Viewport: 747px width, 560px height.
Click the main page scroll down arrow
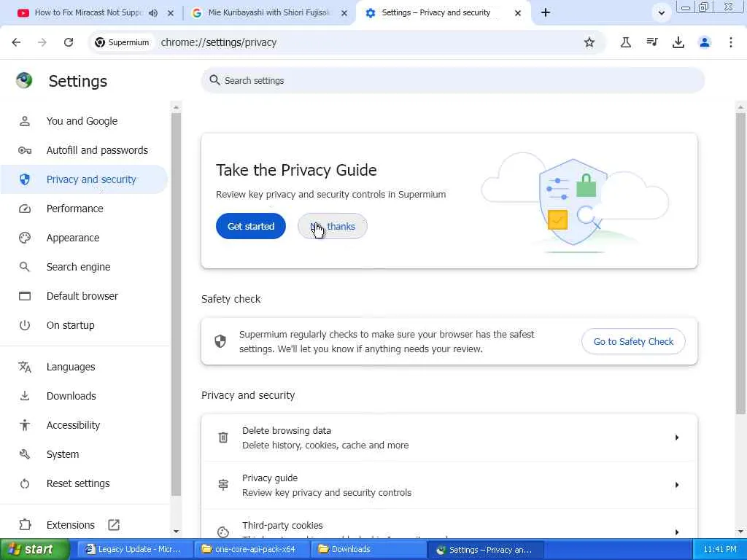tap(740, 532)
